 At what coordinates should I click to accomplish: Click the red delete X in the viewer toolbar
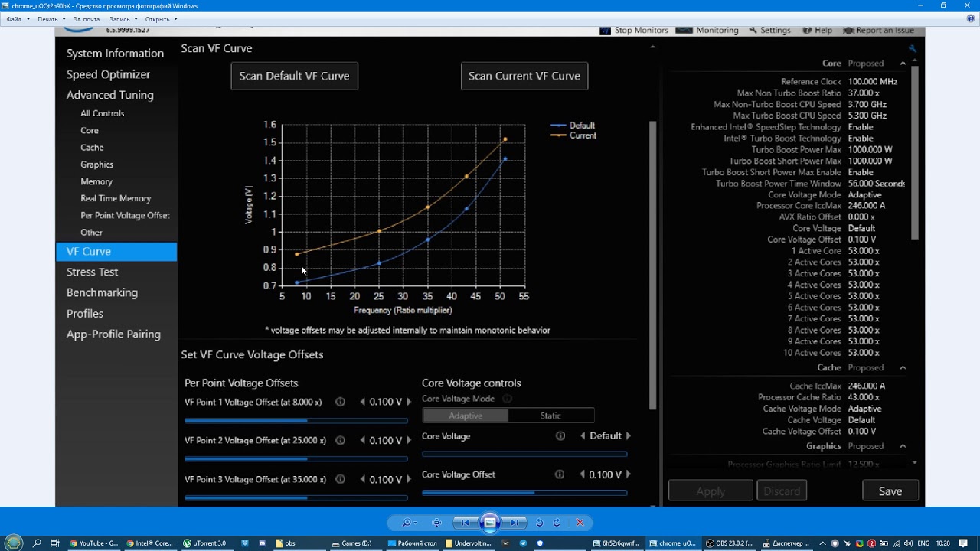(580, 523)
